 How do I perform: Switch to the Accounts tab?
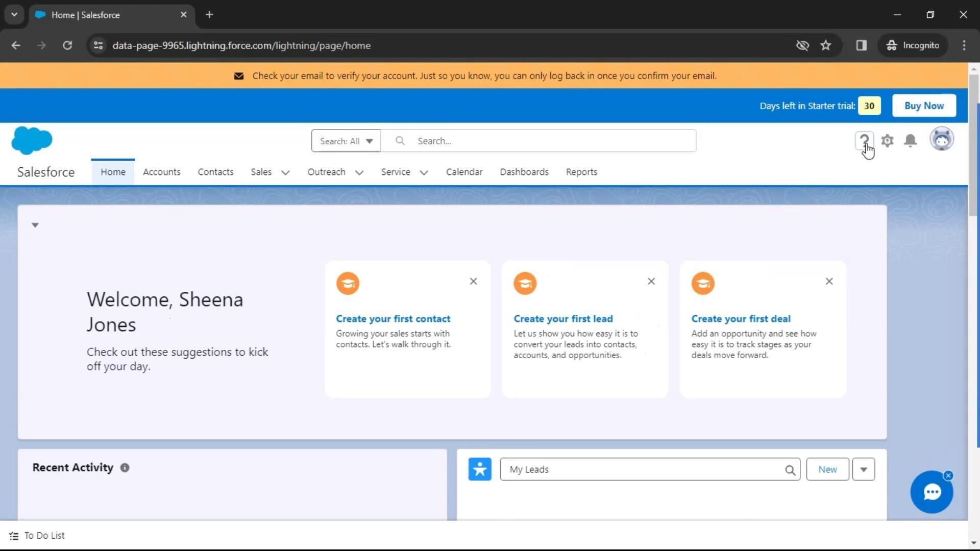[x=161, y=172]
